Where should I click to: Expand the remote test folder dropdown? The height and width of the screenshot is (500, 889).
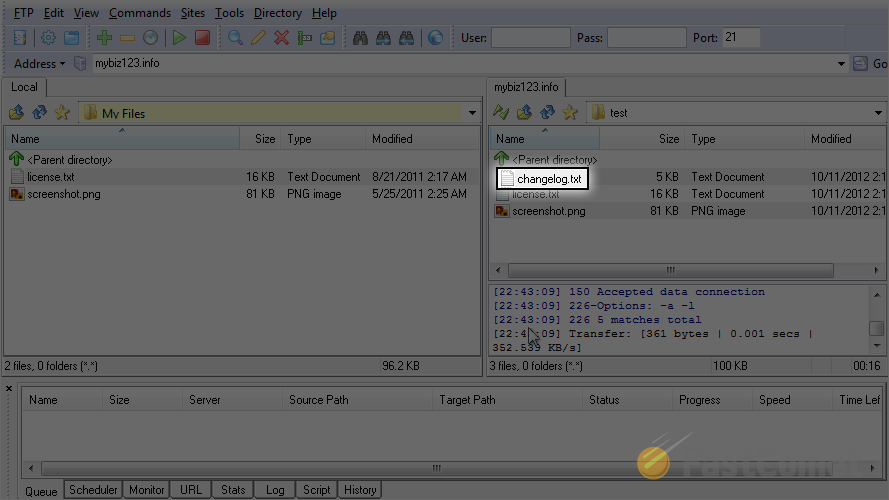(878, 113)
